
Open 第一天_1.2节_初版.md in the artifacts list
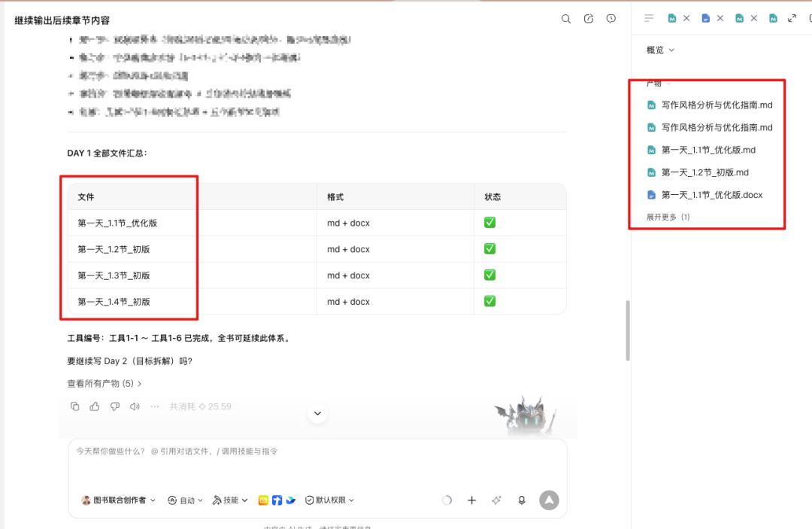[698, 172]
